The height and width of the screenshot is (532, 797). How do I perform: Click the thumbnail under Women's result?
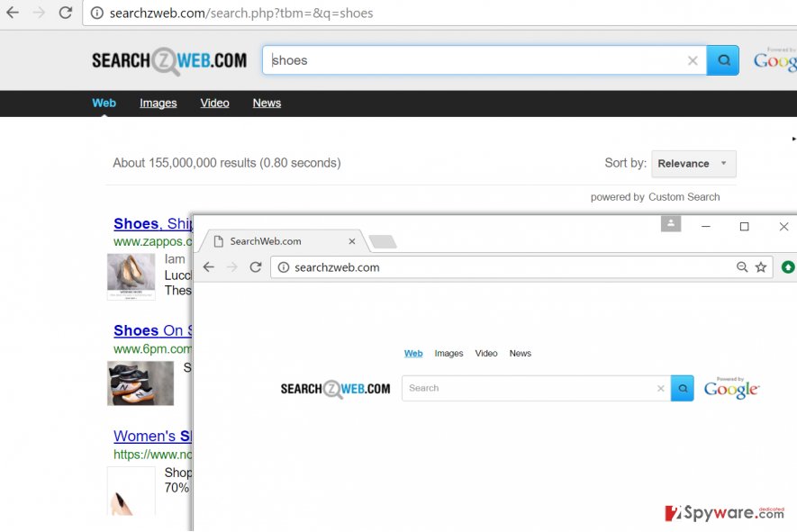[131, 491]
